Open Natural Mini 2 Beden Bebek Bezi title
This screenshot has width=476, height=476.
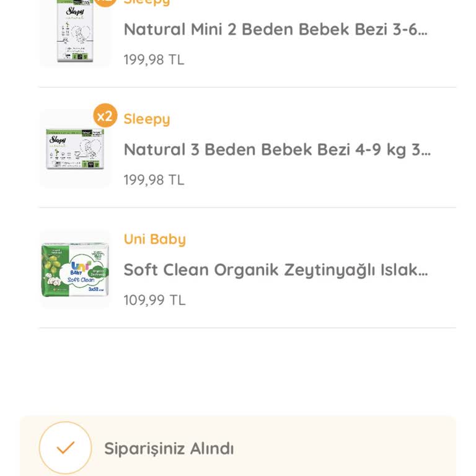pos(275,29)
